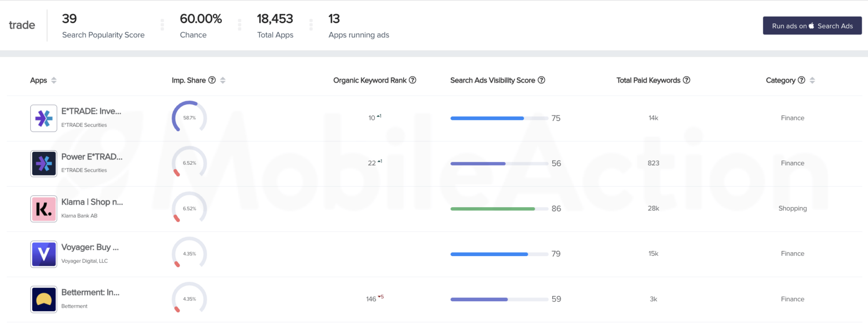Image resolution: width=868 pixels, height=323 pixels.
Task: Click Power E*TRADE visibility score bar 56
Action: click(499, 164)
